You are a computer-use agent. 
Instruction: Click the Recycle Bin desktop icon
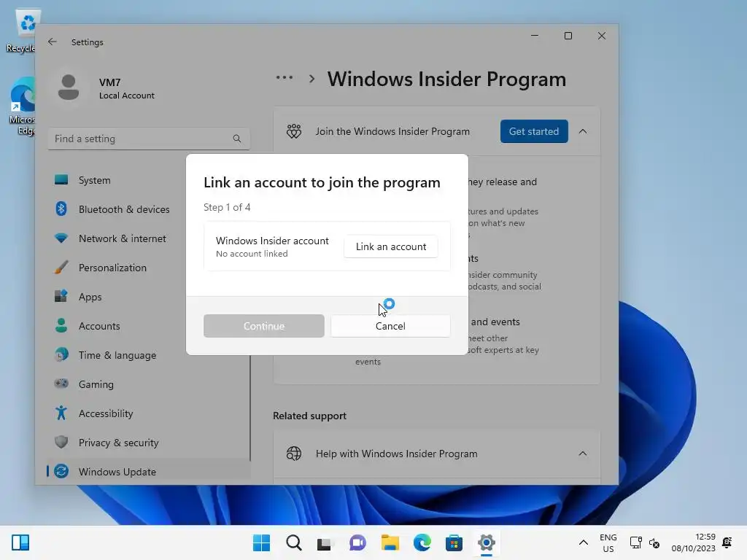[22, 31]
